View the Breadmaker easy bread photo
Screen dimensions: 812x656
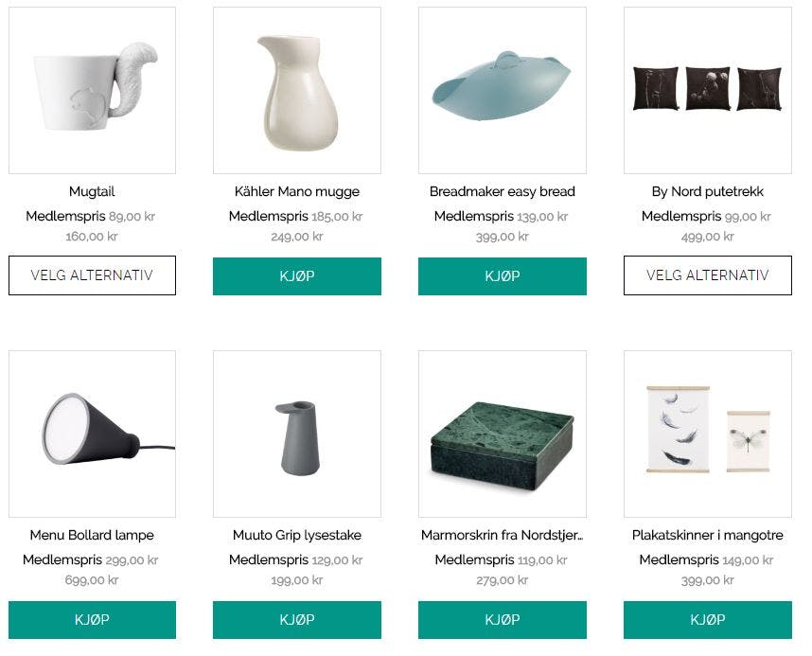pyautogui.click(x=503, y=90)
